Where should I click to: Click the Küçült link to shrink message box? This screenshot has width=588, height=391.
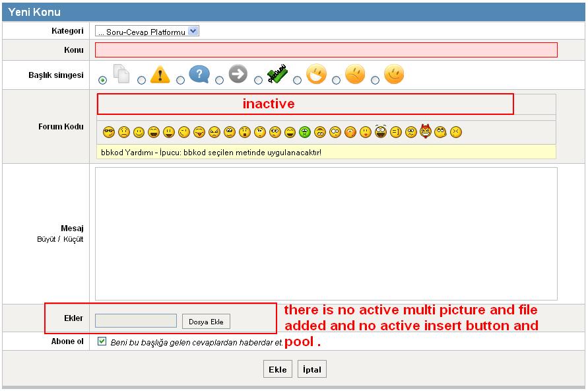(73, 239)
